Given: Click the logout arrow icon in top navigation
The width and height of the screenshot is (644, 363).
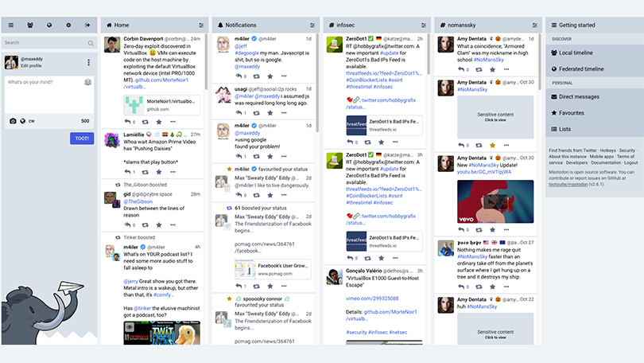Looking at the screenshot, I should pos(87,25).
